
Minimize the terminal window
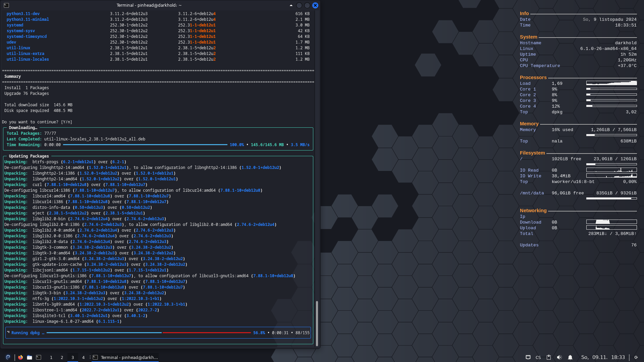(299, 5)
